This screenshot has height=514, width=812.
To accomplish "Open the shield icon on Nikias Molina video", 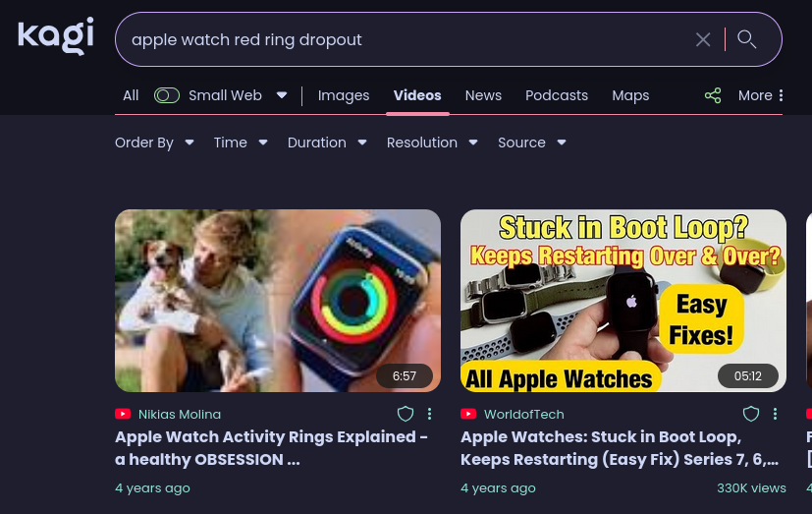I will [406, 414].
